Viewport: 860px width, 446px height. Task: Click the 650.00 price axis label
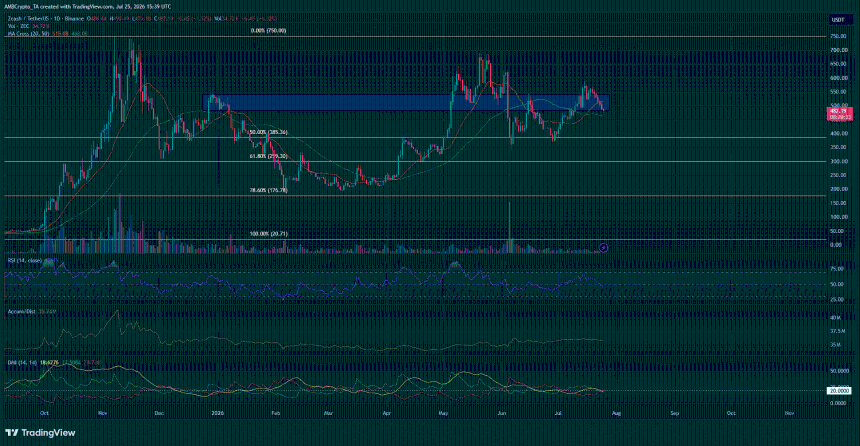838,64
